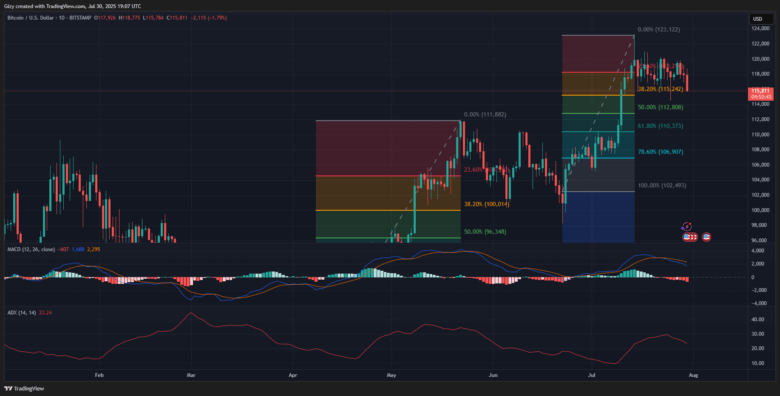This screenshot has height=396, width=780.
Task: Click the MACD blue value 1,688 in legend
Action: 77,249
